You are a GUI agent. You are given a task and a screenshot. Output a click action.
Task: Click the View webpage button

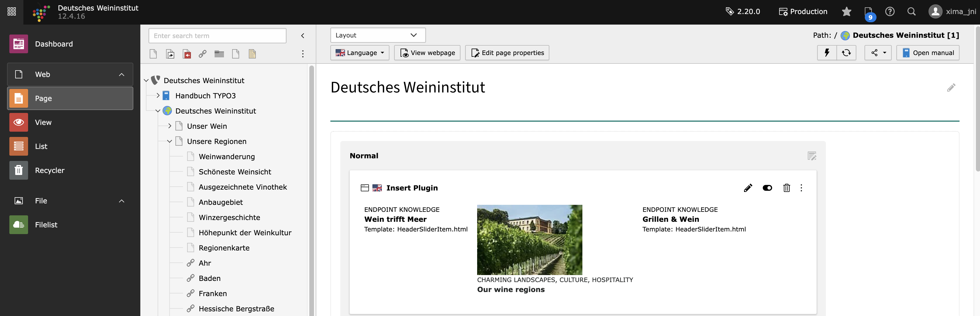[427, 53]
